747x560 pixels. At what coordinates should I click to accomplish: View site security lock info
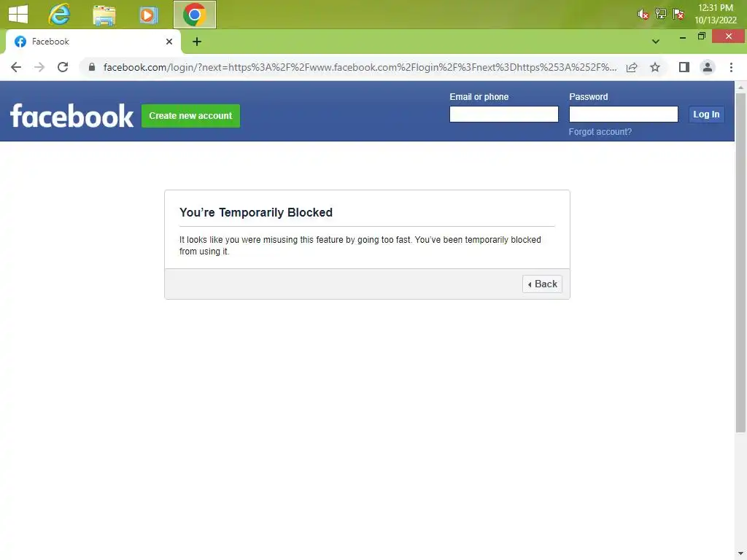[92, 67]
